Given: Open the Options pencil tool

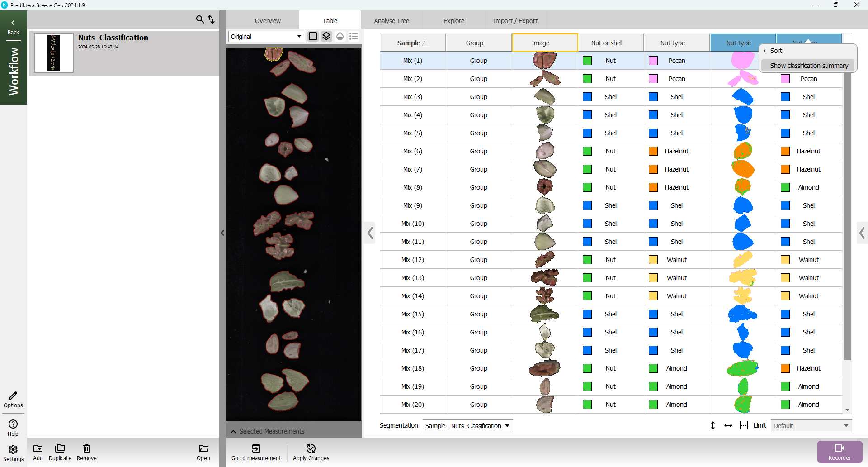Looking at the screenshot, I should pos(13,396).
